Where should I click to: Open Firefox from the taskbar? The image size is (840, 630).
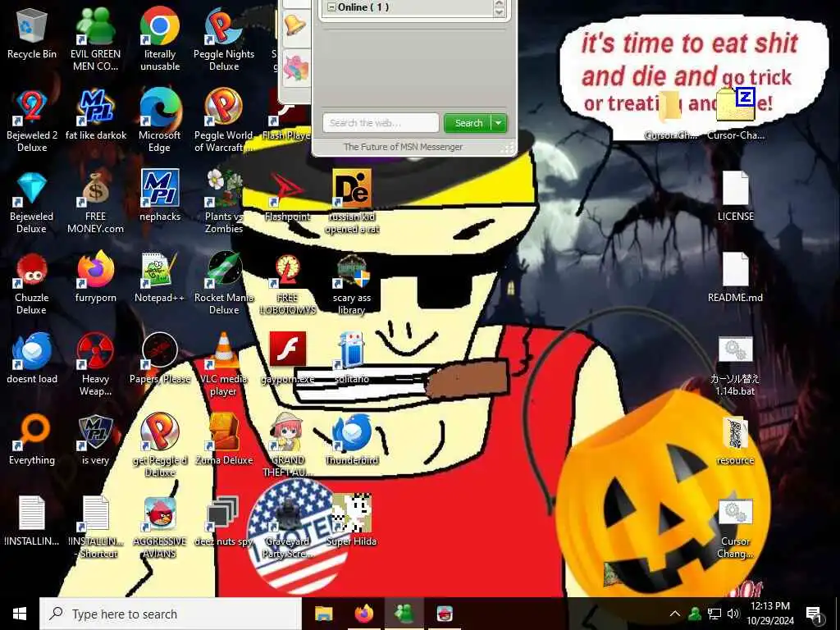click(364, 614)
